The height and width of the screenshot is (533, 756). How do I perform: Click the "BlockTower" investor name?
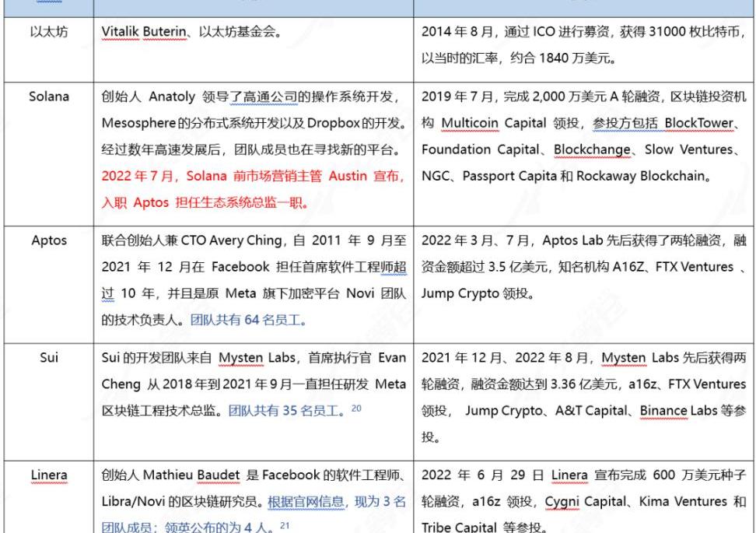(x=698, y=123)
